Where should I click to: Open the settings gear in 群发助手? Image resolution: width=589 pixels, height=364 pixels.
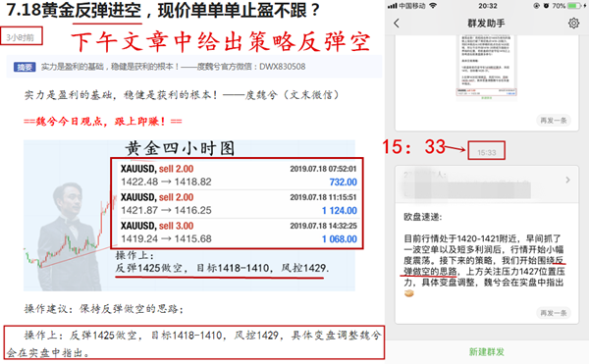pyautogui.click(x=573, y=24)
